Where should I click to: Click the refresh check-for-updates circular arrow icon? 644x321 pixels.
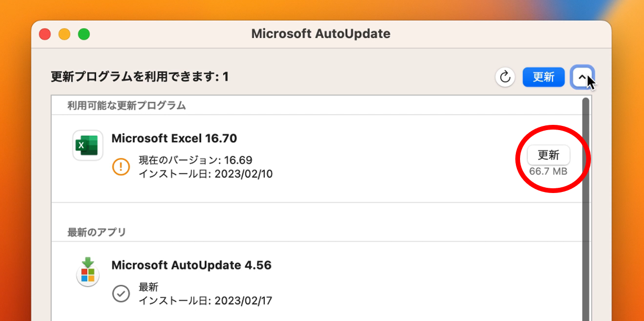click(505, 77)
